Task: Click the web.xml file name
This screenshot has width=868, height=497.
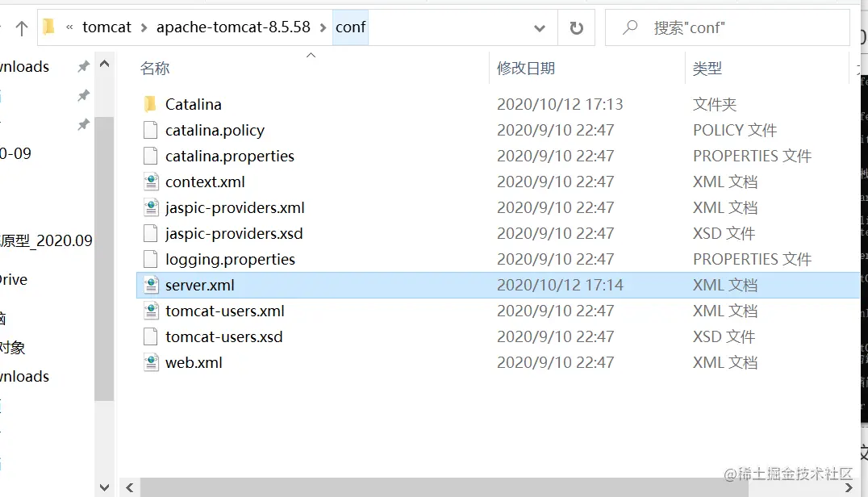Action: (194, 362)
